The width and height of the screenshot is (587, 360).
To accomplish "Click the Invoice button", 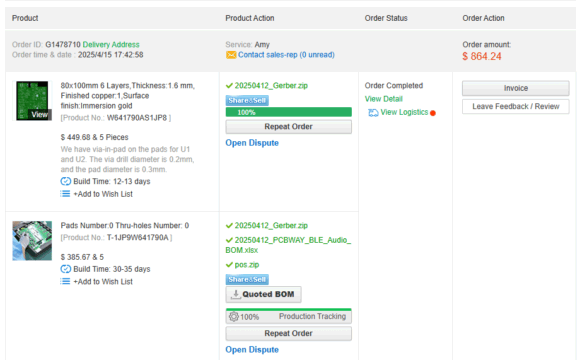I will point(515,88).
